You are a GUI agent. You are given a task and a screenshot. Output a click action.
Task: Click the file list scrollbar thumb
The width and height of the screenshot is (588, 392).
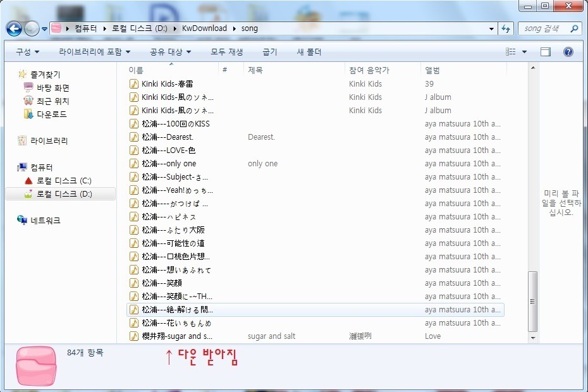532,302
